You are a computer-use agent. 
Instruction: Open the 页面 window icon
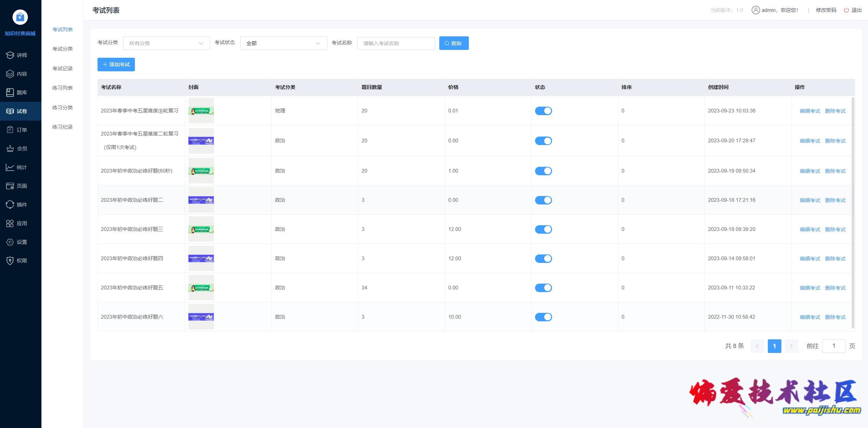tap(10, 186)
